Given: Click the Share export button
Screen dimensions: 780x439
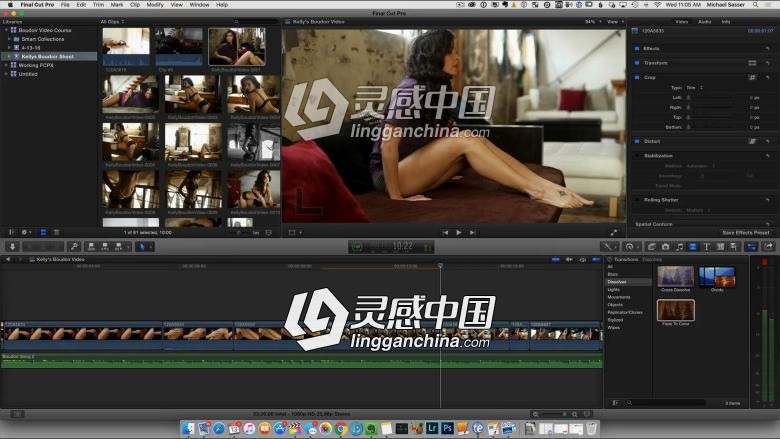Looking at the screenshot, I should tap(768, 247).
